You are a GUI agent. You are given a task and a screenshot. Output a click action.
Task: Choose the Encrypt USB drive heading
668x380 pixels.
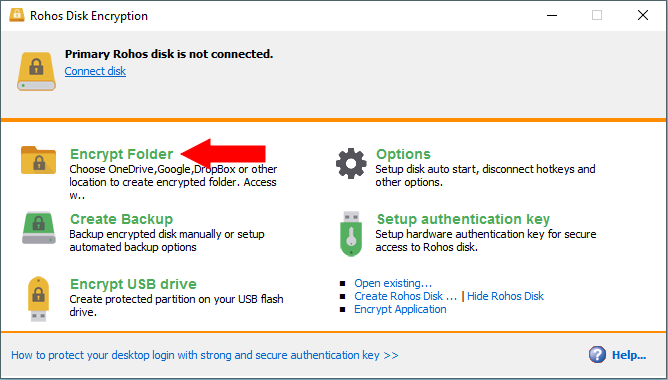click(133, 284)
